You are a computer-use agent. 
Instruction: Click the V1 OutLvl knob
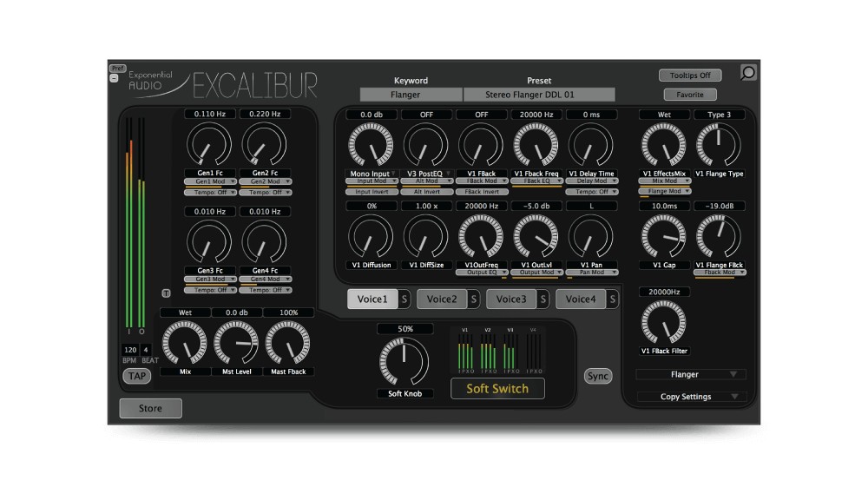(536, 236)
